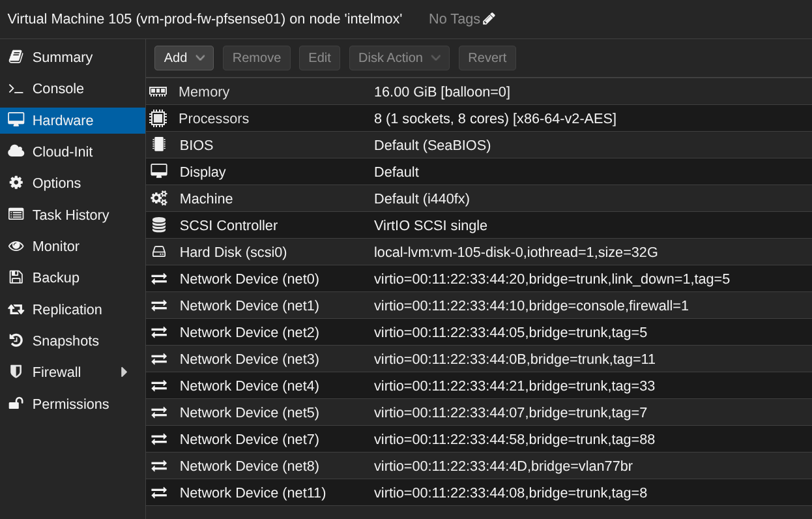
Task: Open the Console tab
Action: click(x=58, y=89)
